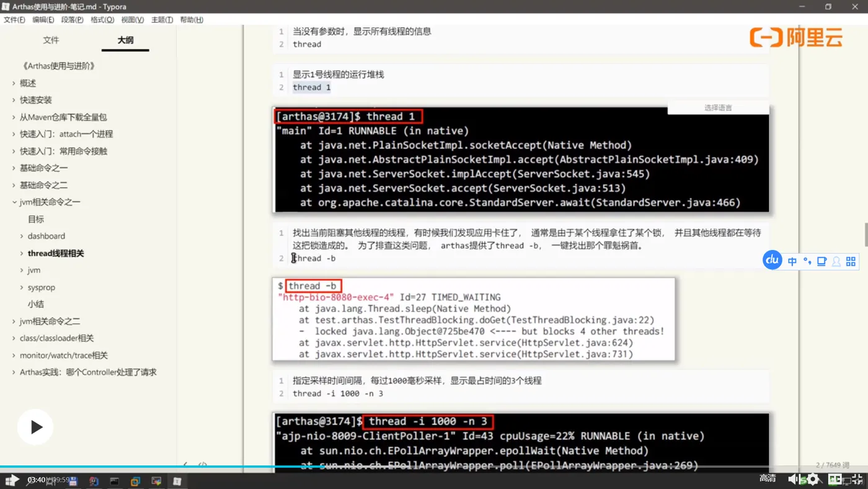
Task: Click the Baidu input method du logo
Action: (x=773, y=261)
